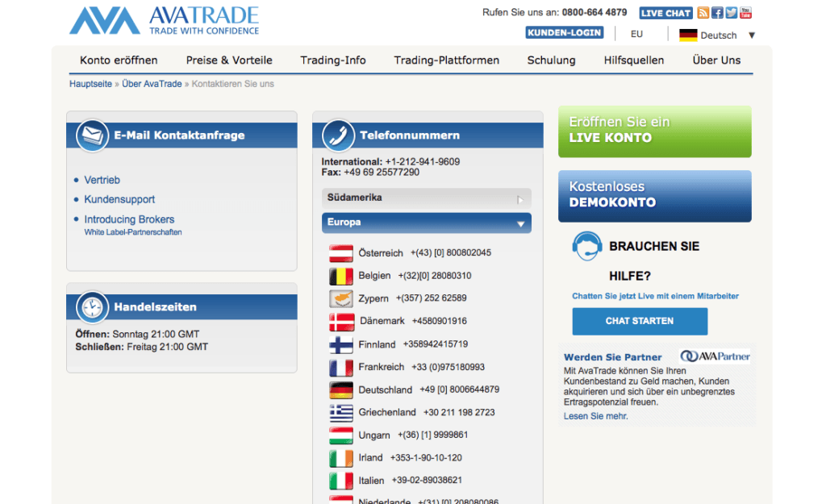Image resolution: width=826 pixels, height=504 pixels.
Task: Click the Ungarn flag icon
Action: [341, 435]
